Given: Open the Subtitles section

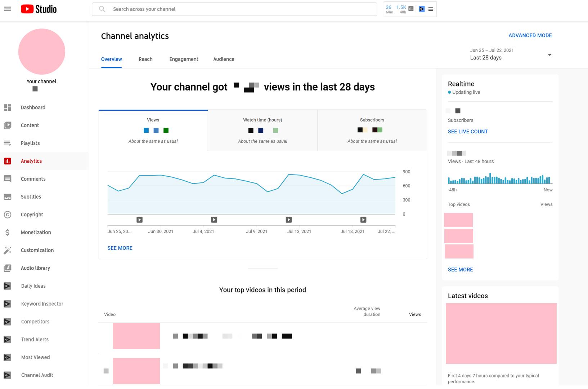Looking at the screenshot, I should pyautogui.click(x=31, y=196).
